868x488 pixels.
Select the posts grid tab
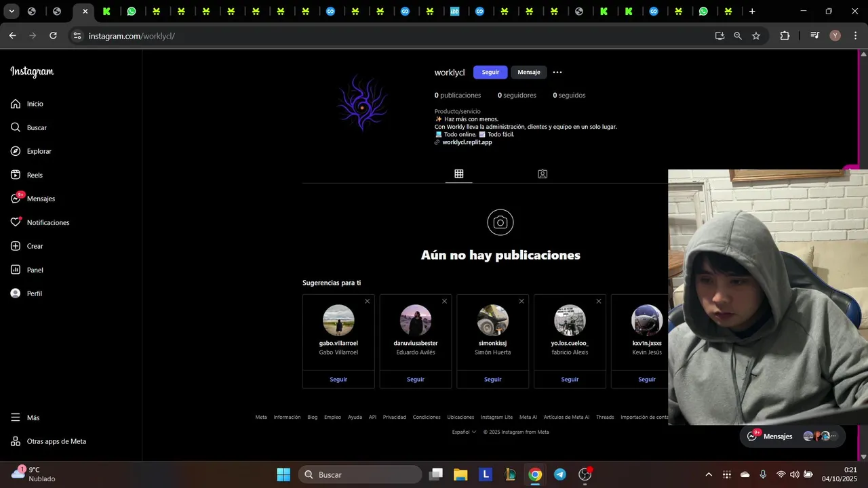coord(459,174)
